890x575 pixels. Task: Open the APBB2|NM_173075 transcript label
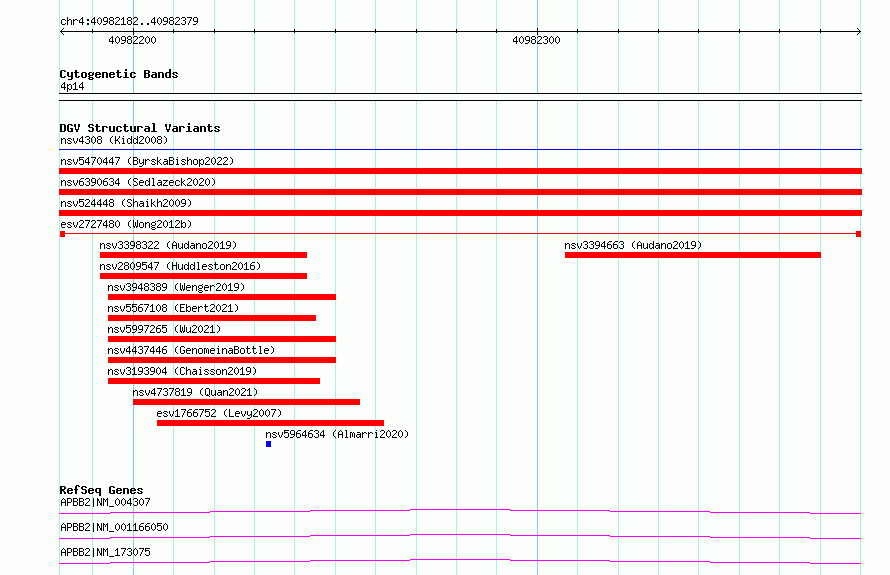[105, 552]
